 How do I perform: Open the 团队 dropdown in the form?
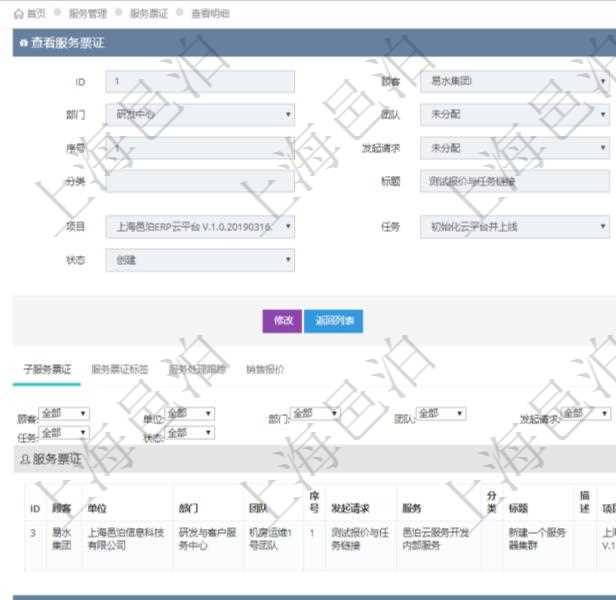[x=515, y=115]
